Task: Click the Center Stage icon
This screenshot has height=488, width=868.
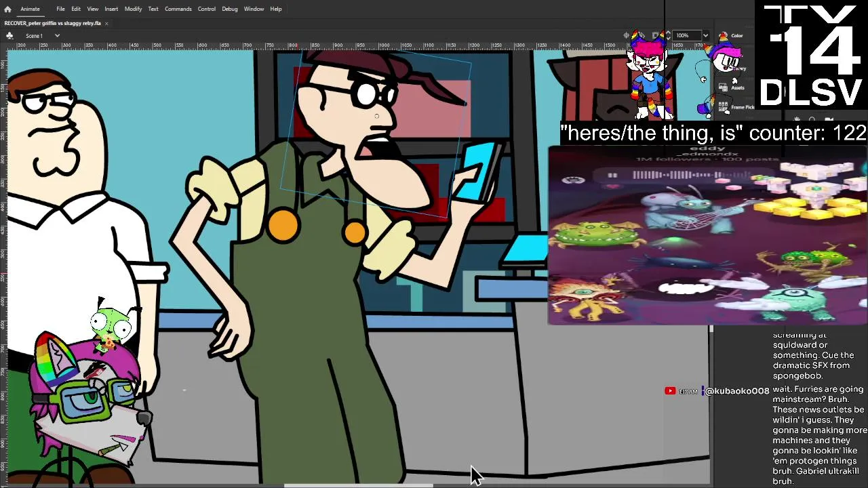Action: click(627, 35)
